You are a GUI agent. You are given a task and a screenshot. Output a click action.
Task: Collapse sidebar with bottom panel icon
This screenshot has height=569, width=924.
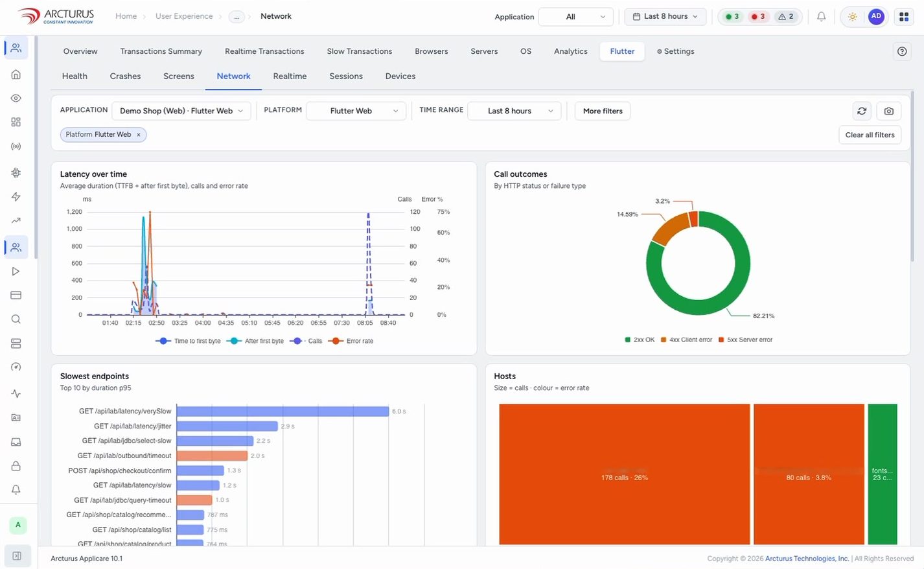(17, 556)
